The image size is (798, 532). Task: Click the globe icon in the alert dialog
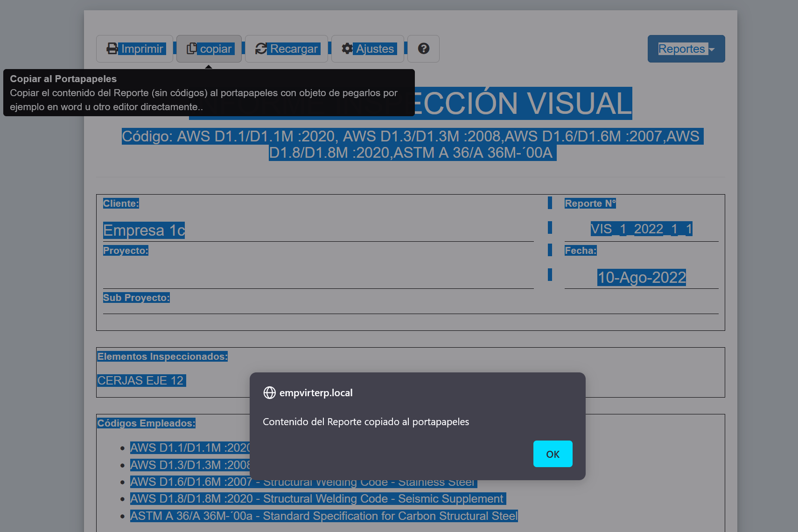point(269,393)
